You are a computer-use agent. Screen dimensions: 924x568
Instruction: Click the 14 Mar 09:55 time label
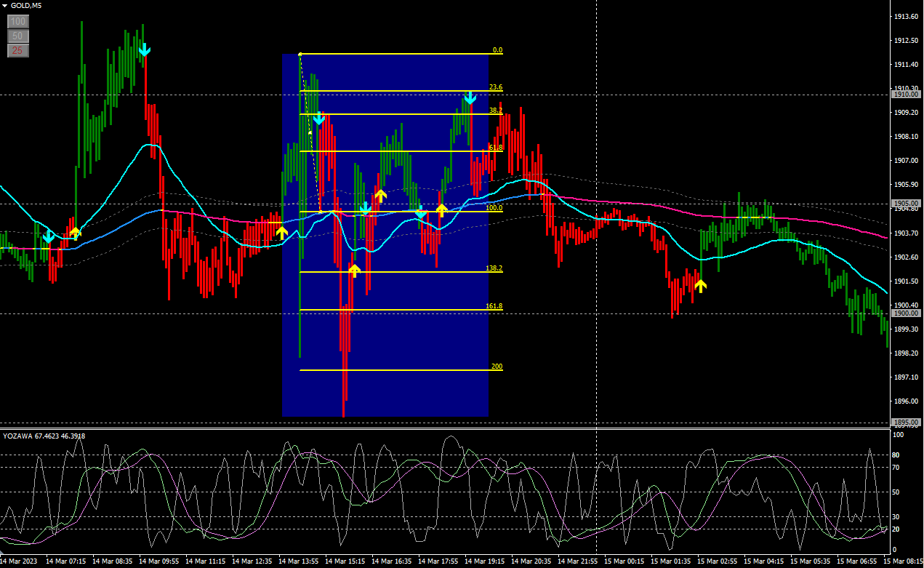pos(158,561)
